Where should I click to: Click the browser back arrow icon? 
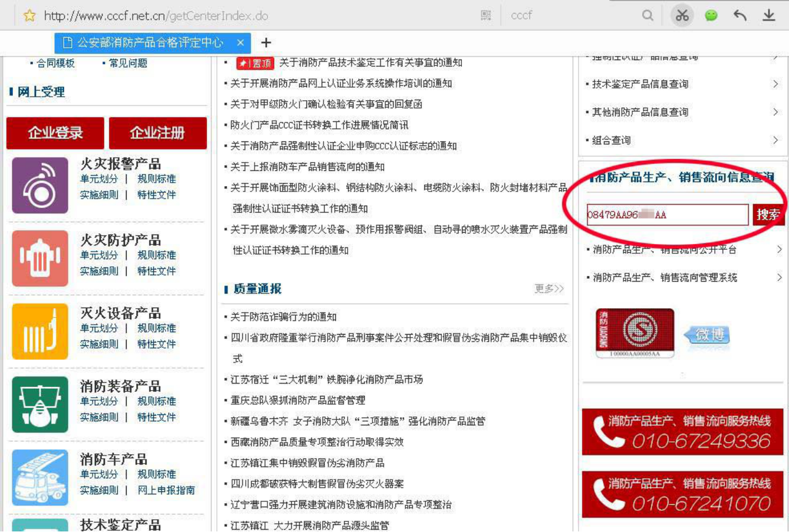pos(740,15)
